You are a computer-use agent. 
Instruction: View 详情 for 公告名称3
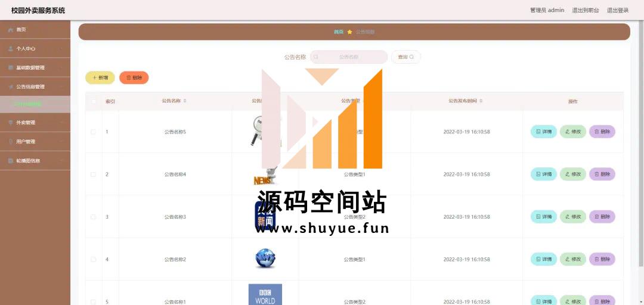click(x=543, y=217)
